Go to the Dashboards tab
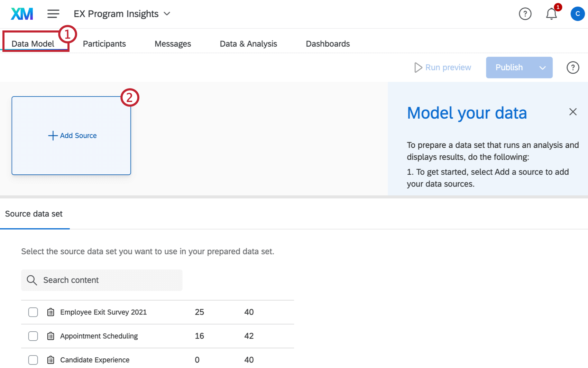Screen dimensions: 588x368 pyautogui.click(x=328, y=44)
